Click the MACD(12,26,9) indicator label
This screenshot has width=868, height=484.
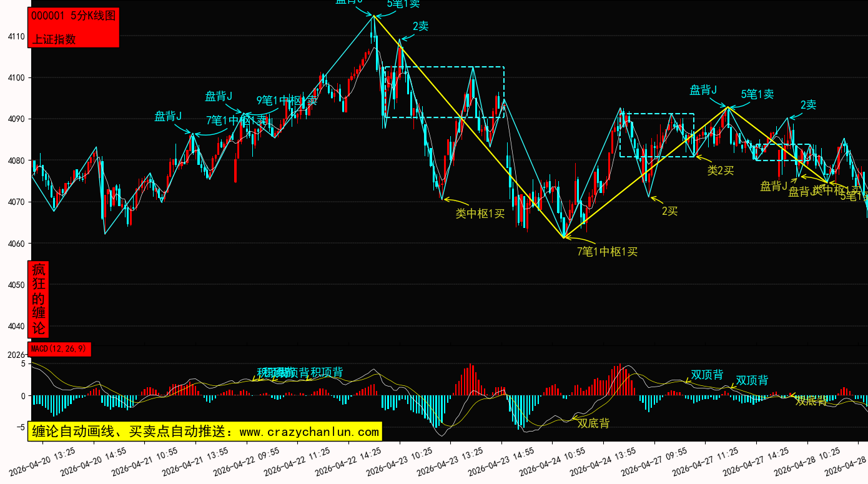pyautogui.click(x=59, y=348)
